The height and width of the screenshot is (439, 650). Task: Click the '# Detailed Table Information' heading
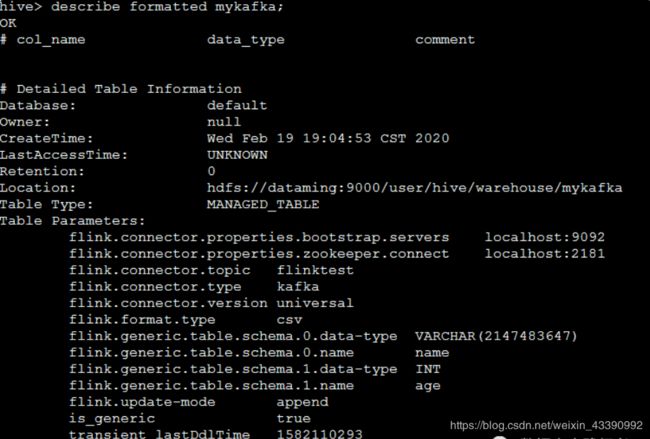pyautogui.click(x=121, y=88)
